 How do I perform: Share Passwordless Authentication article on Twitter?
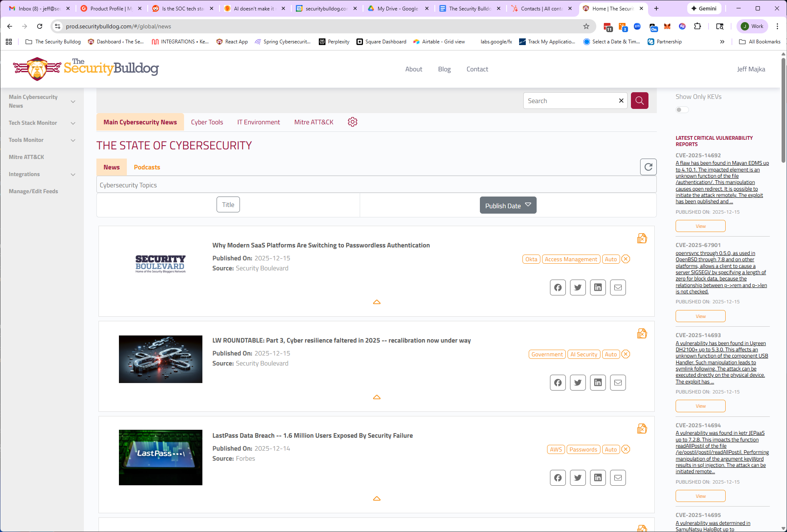point(578,287)
